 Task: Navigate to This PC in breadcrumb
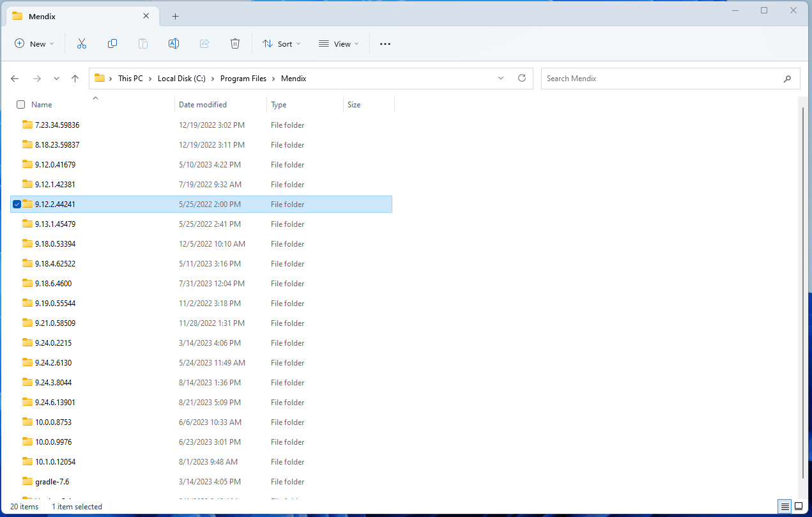click(130, 78)
